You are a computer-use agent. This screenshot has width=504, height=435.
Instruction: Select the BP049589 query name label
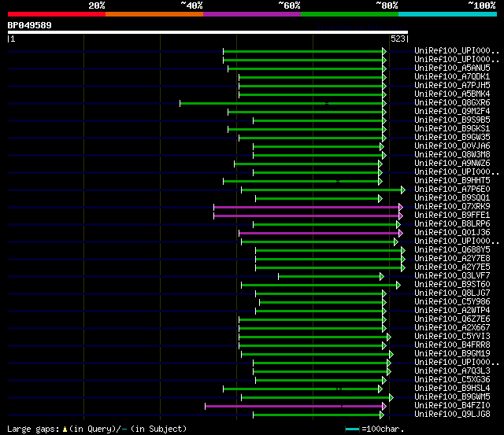pos(30,25)
